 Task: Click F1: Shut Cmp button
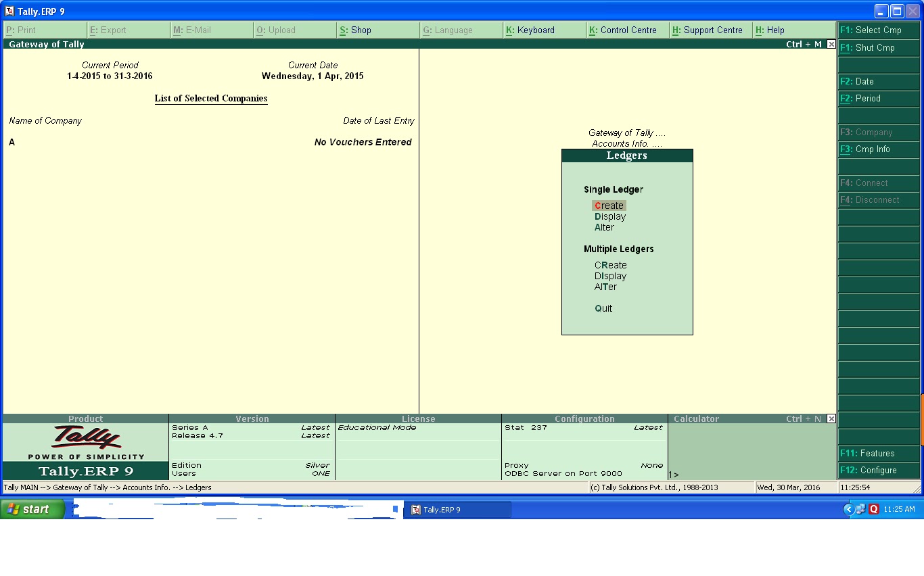[879, 47]
